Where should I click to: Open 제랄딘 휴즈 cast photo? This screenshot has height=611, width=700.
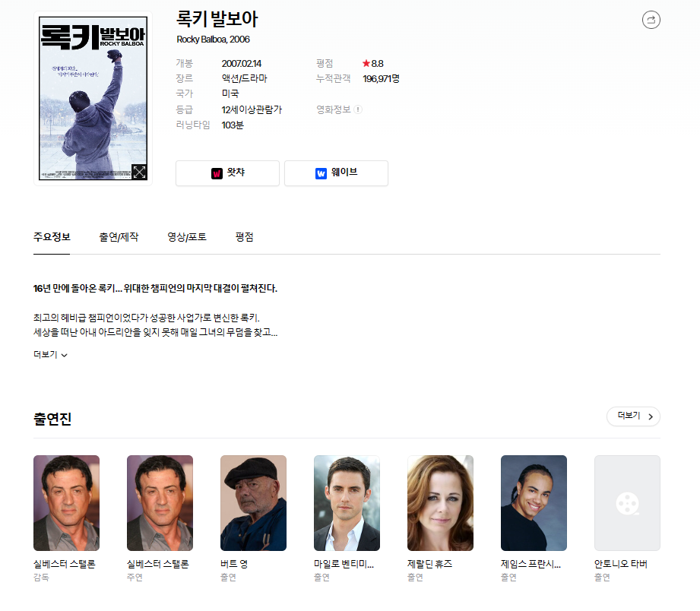(x=440, y=502)
